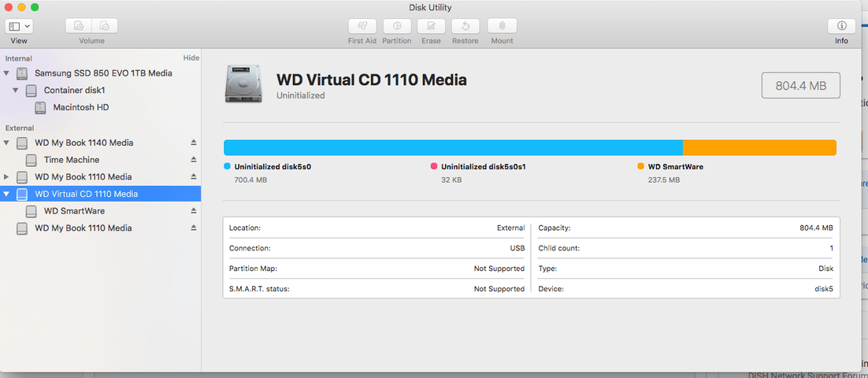Select Samsung SSD 850 EVO 1TB Media
Viewport: 868px width, 378px height.
click(103, 73)
